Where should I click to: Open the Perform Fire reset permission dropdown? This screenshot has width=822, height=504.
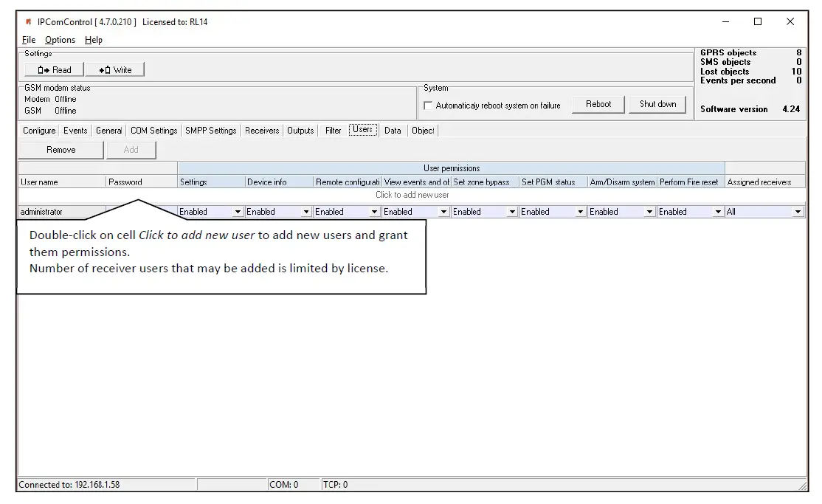coord(718,212)
